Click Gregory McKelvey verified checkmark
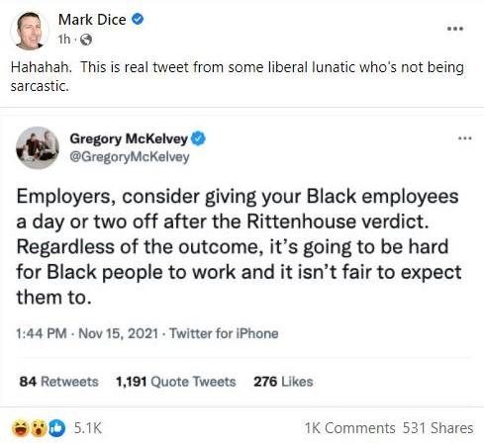Viewport: 484px width, 448px height. (199, 138)
